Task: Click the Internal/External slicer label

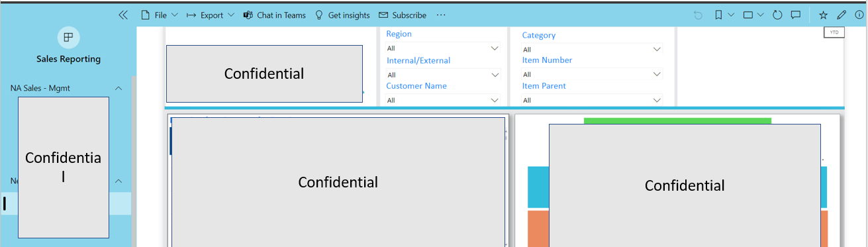Action: coord(418,60)
